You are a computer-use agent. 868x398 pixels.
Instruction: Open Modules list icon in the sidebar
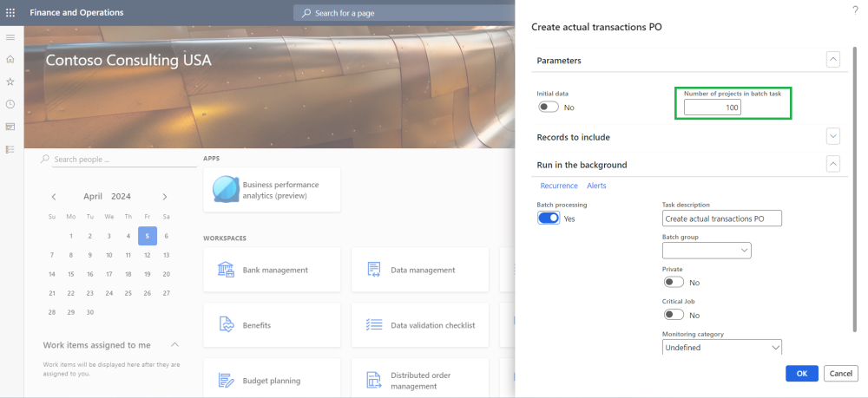[10, 149]
